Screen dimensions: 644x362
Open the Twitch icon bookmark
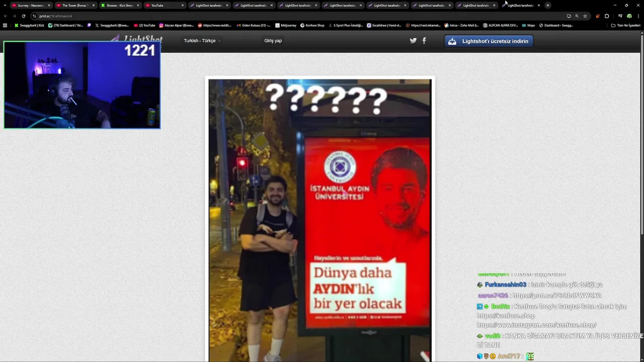(89, 25)
